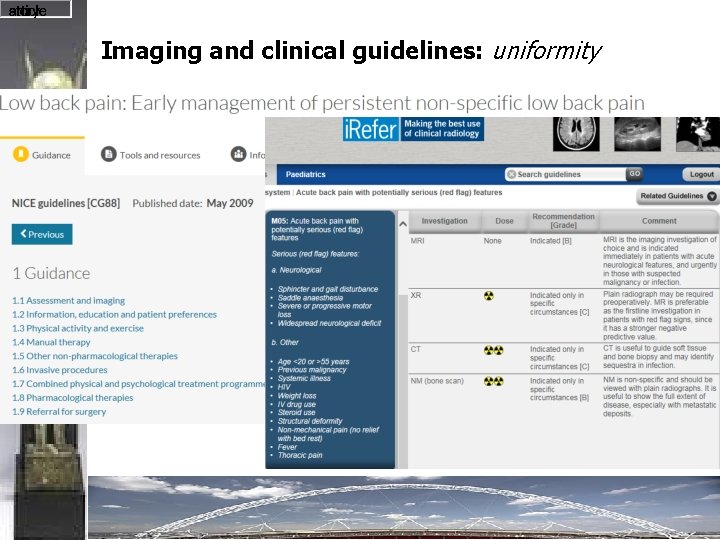Click the NICE guidelines [CG88] text
Viewport: 720px width, 540px height.
(66, 203)
